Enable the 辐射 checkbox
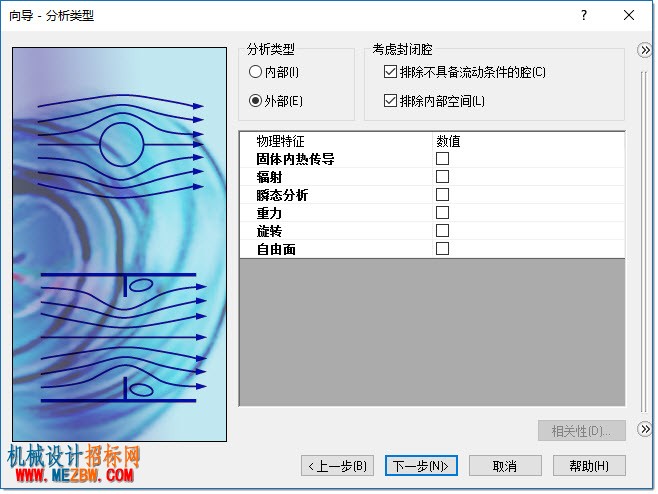The height and width of the screenshot is (494, 658). 442,177
